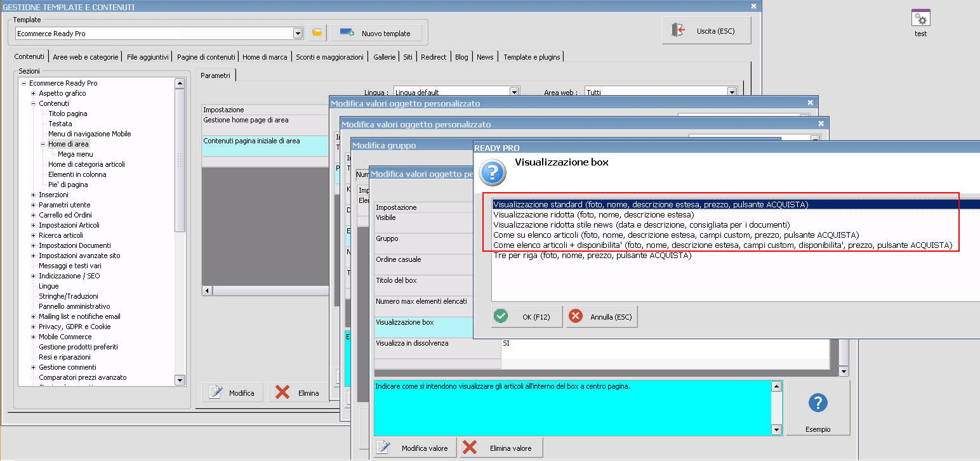
Task: Open the News tab
Action: (485, 57)
